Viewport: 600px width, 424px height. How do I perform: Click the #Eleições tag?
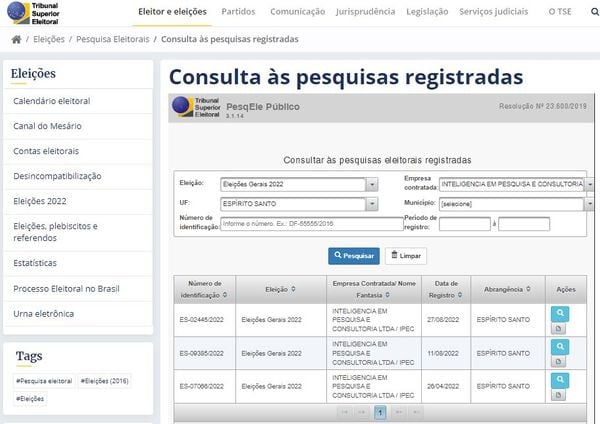30,399
